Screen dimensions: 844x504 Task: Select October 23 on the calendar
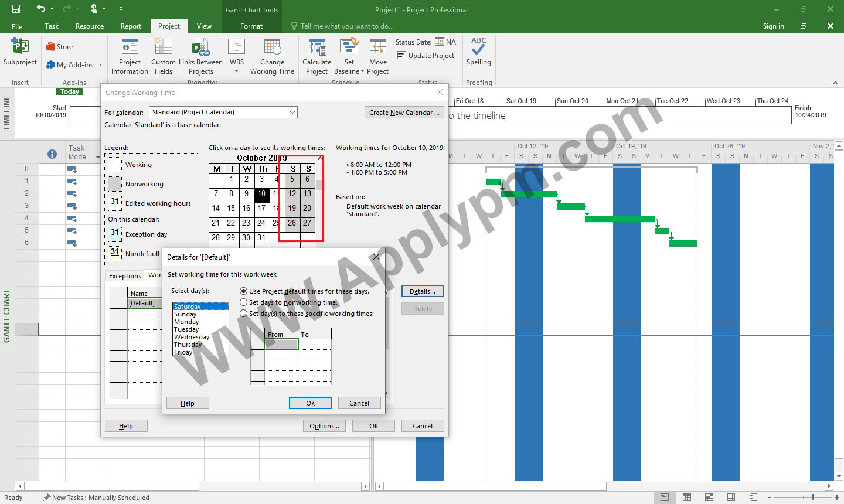tap(246, 223)
